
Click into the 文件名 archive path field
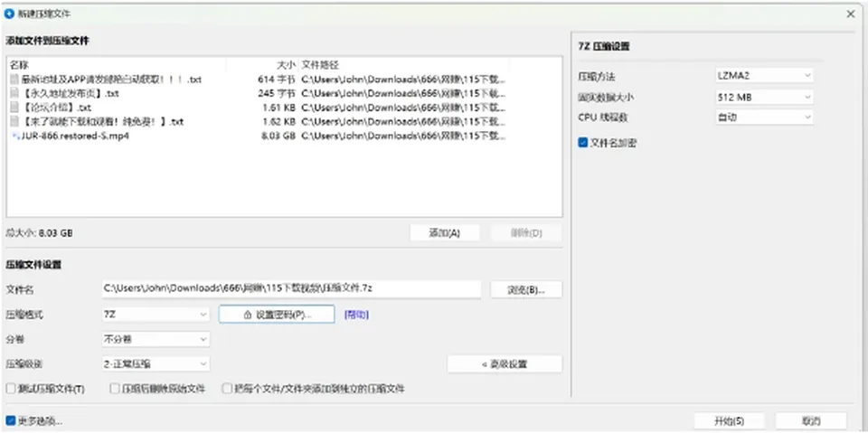(x=291, y=289)
